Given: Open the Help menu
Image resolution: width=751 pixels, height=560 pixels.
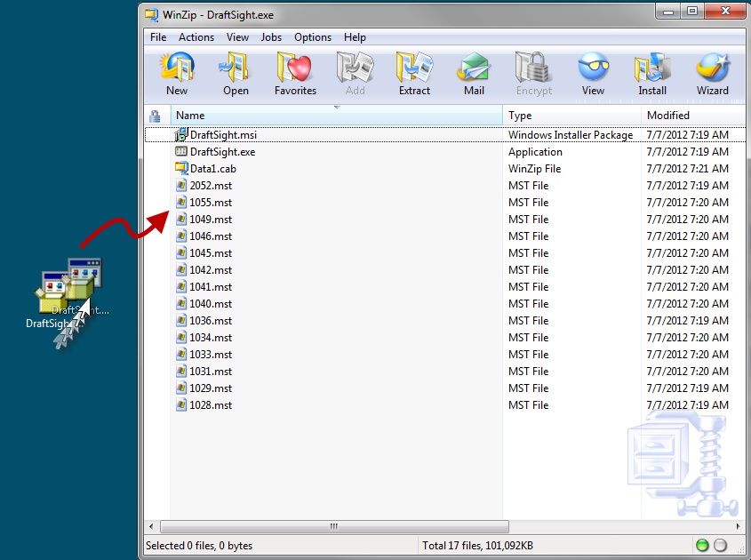Looking at the screenshot, I should pos(355,37).
